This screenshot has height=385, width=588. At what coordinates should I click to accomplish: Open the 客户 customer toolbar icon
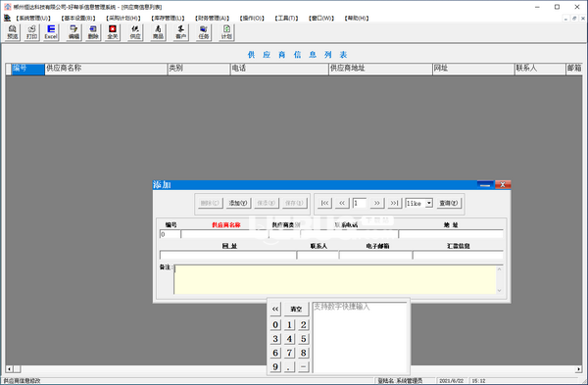[181, 32]
